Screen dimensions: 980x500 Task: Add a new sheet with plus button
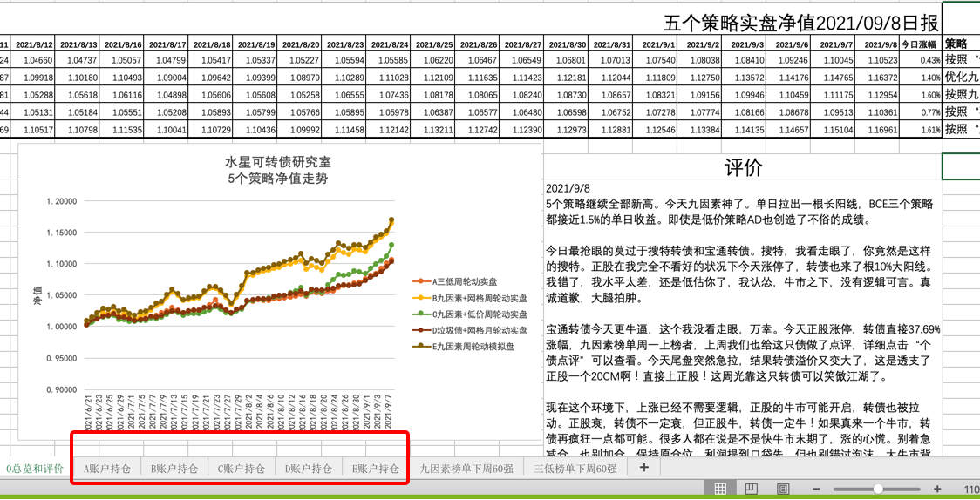644,467
